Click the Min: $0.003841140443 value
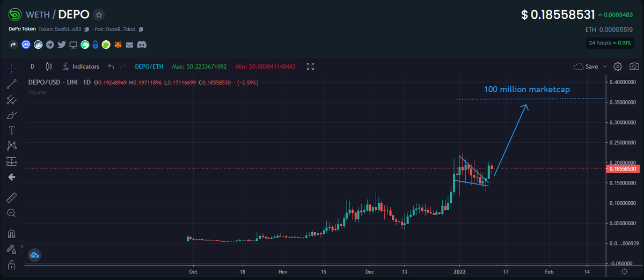 click(266, 67)
